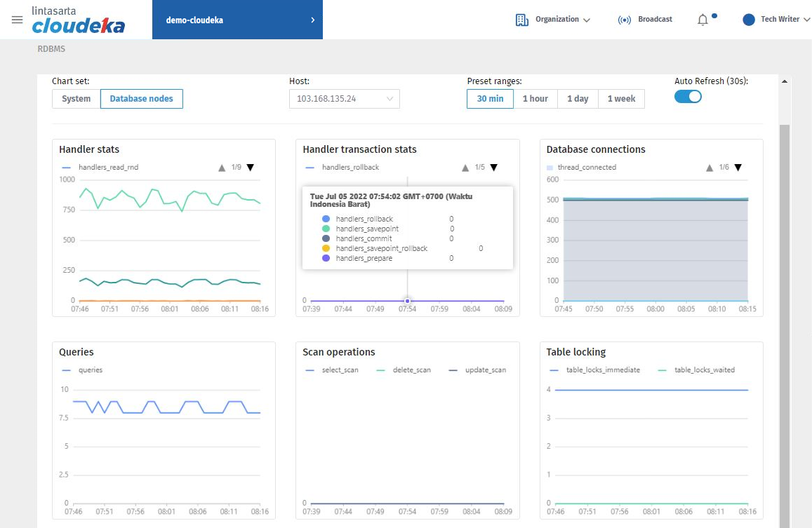Click the Broadcast signal icon

[624, 20]
